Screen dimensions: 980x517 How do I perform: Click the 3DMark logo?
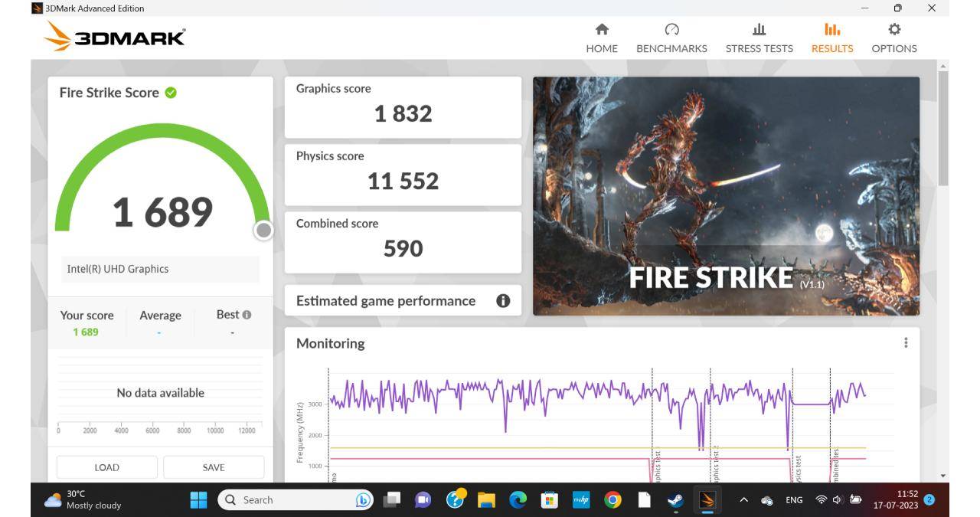click(x=115, y=37)
